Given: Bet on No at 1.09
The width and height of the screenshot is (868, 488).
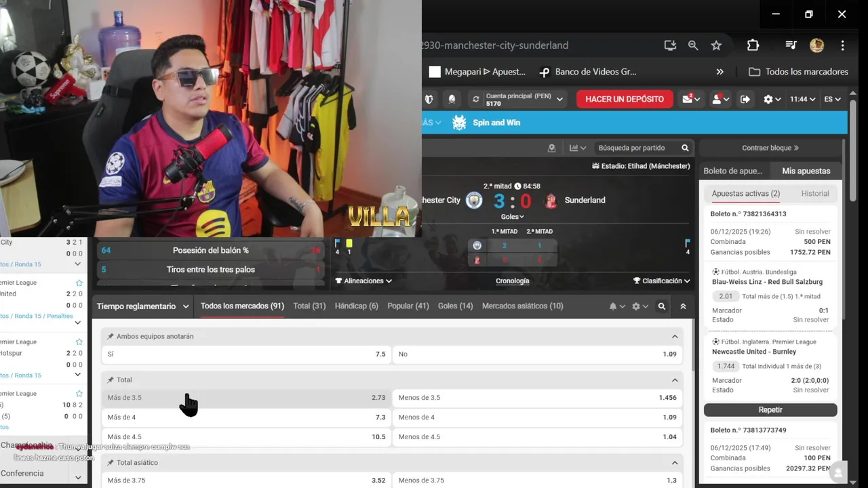Looking at the screenshot, I should point(538,354).
